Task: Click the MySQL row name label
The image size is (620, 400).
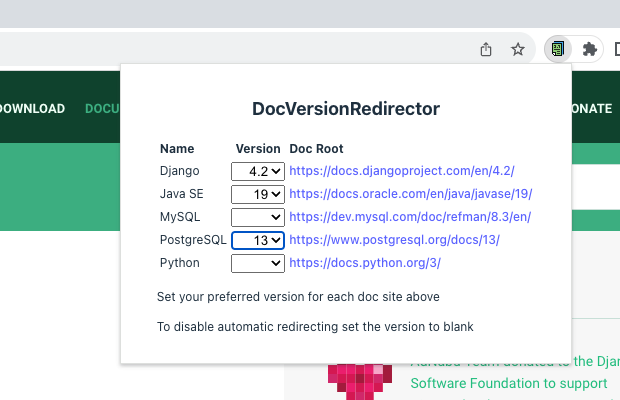Action: click(x=180, y=217)
